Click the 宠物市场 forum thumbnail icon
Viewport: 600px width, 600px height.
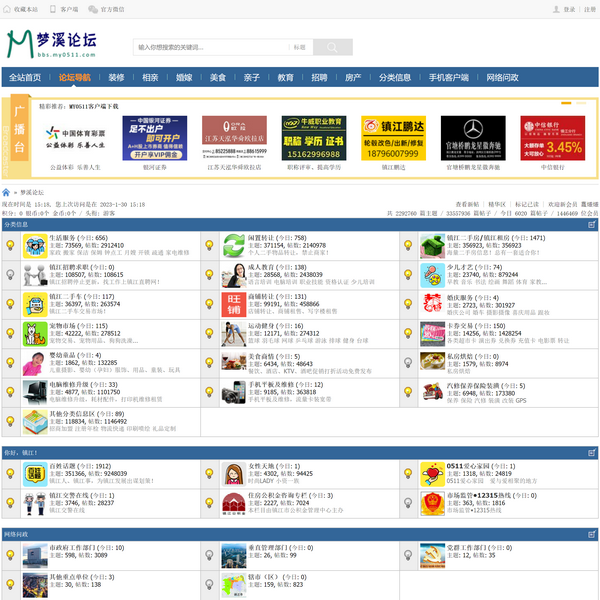pos(34,332)
